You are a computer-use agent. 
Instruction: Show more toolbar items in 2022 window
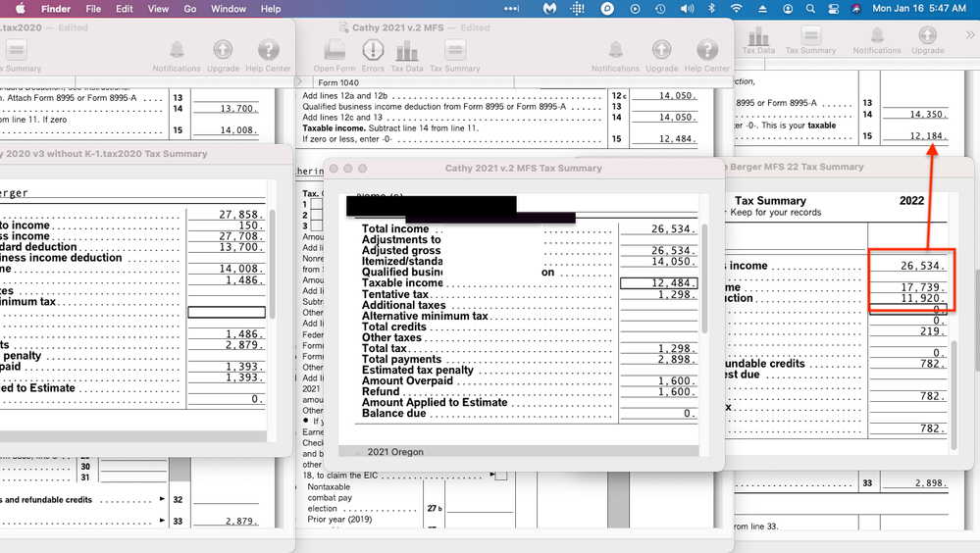[970, 35]
